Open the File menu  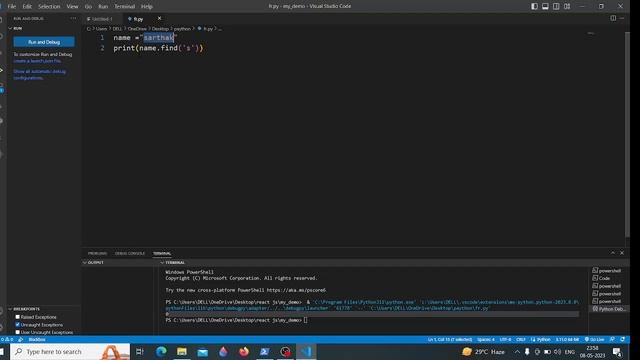(x=11, y=7)
